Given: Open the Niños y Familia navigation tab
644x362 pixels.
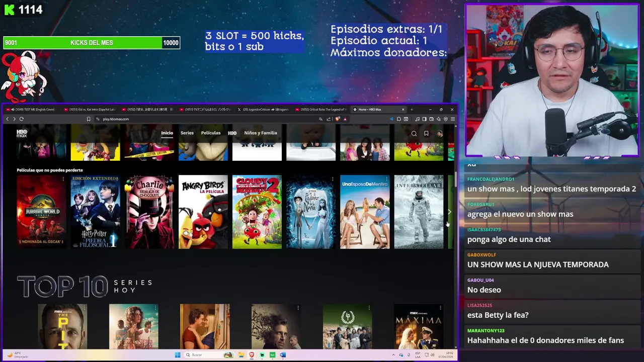Looking at the screenshot, I should click(x=261, y=133).
